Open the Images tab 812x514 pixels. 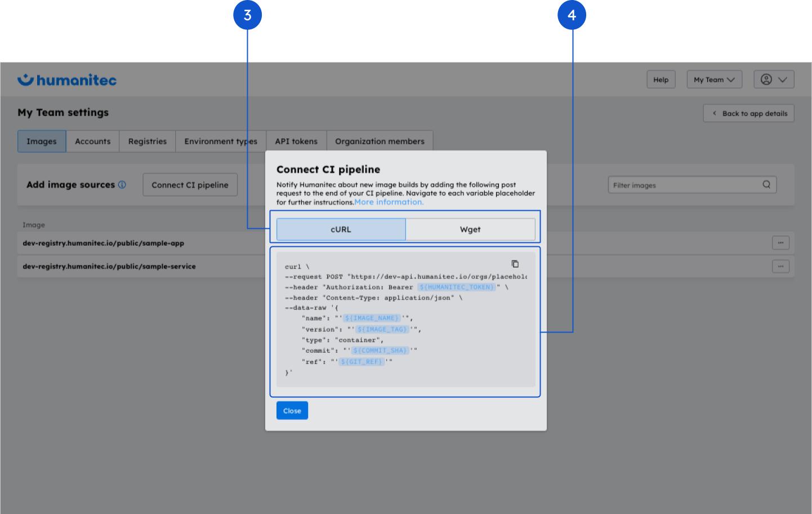click(42, 141)
